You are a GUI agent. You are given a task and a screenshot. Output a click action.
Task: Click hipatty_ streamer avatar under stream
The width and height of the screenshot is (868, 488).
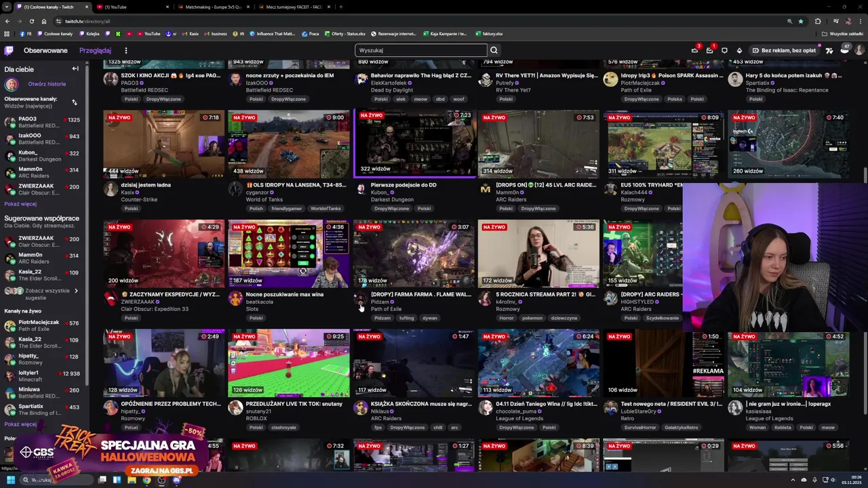pos(111,407)
